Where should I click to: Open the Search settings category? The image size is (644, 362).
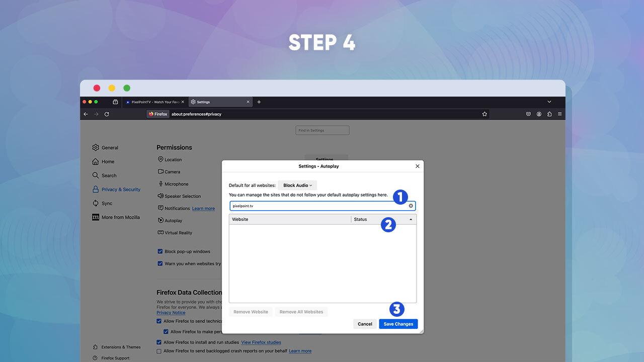[x=104, y=175]
